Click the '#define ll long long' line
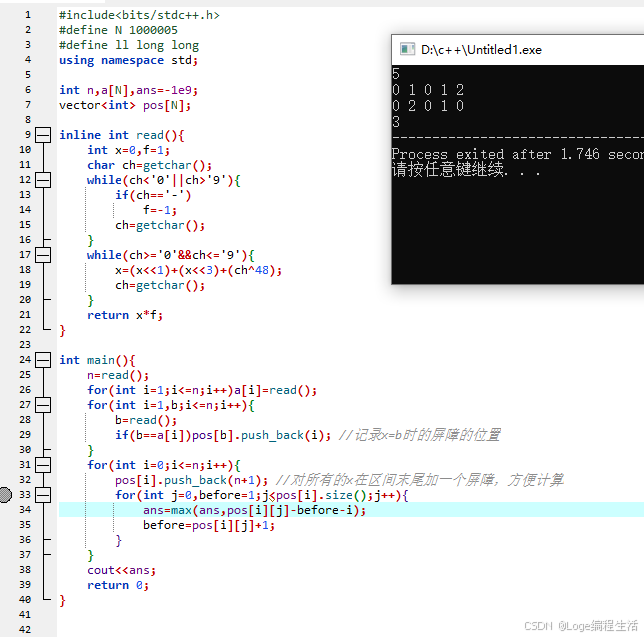This screenshot has width=644, height=637. [x=129, y=45]
